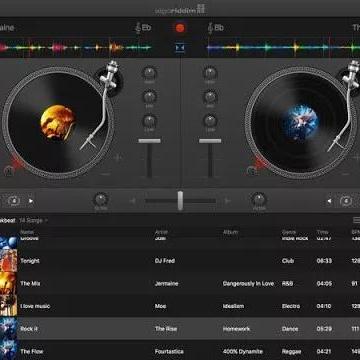Screen dimensions: 360x360
Task: Click the right deck loop length circle
Action: [346, 201]
